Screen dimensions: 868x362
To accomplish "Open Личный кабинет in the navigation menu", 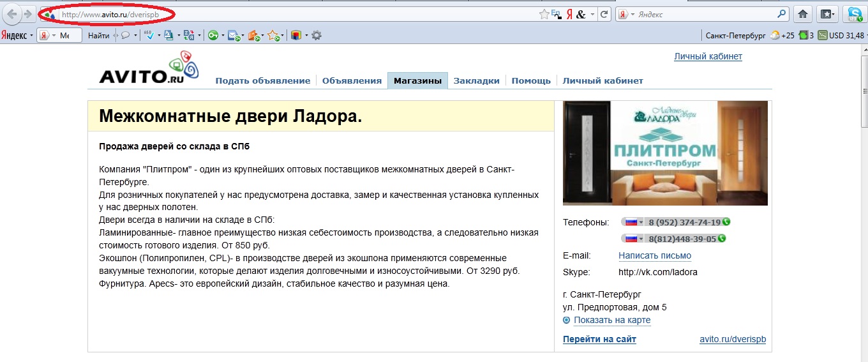I will [x=602, y=80].
